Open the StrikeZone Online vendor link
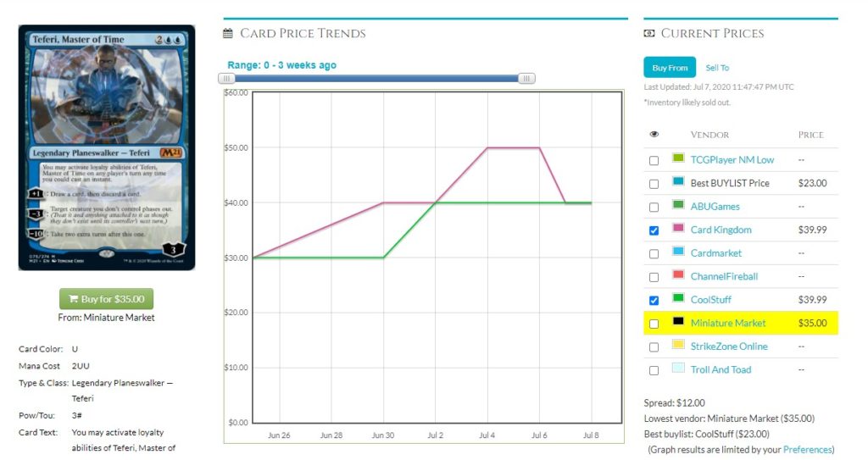Screen dimensions: 868x460 point(728,346)
